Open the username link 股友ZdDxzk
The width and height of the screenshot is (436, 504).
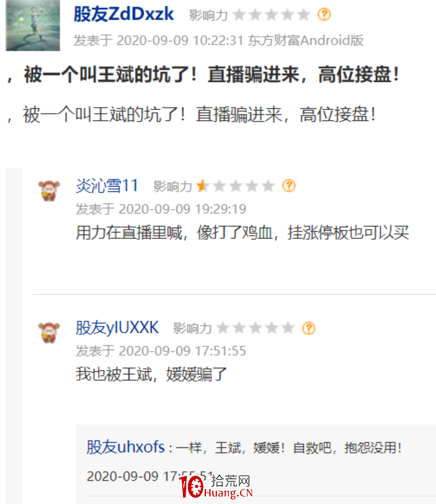124,14
